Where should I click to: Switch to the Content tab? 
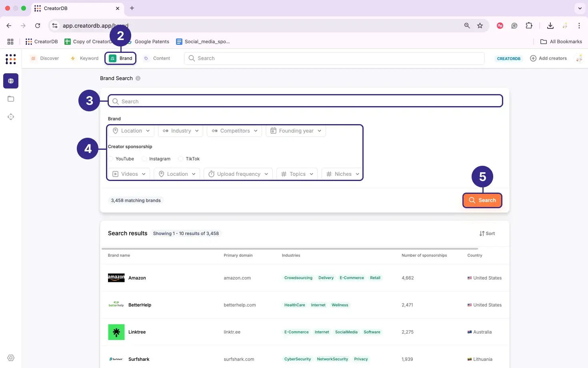pyautogui.click(x=157, y=58)
